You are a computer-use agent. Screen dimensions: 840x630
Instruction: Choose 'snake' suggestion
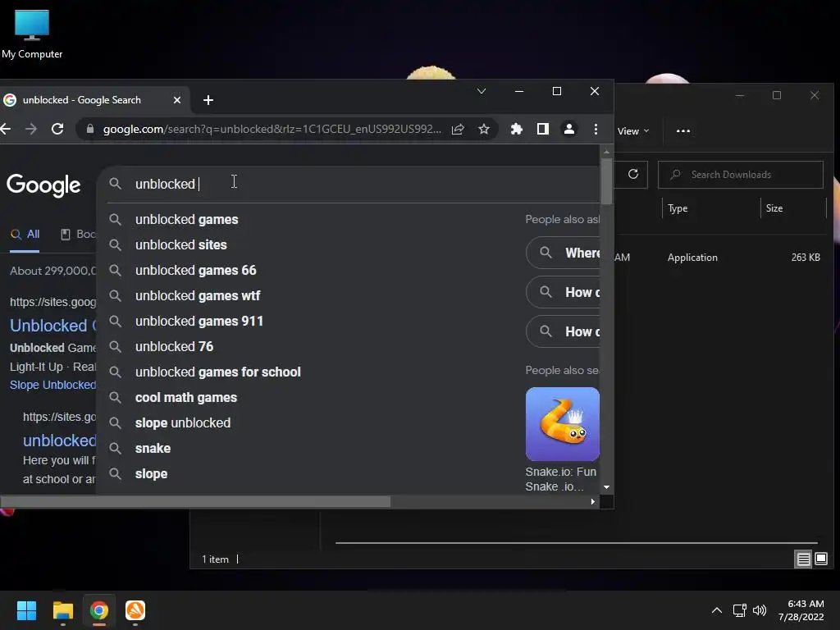153,449
